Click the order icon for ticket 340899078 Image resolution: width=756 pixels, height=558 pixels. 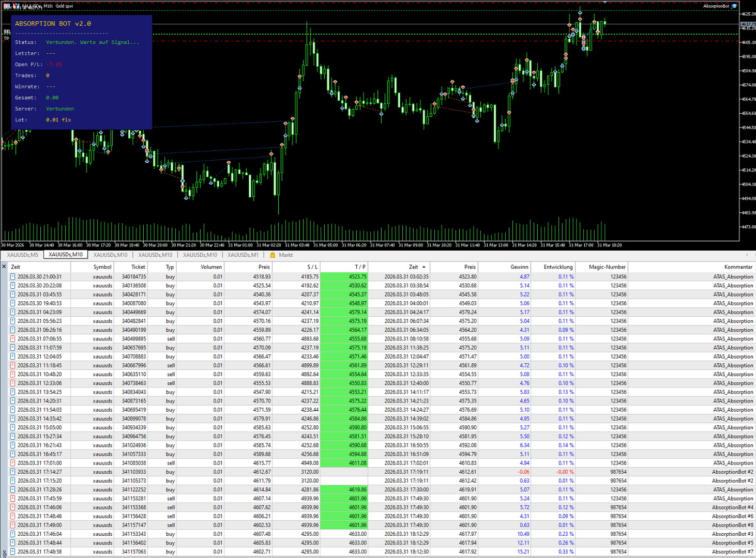13,419
